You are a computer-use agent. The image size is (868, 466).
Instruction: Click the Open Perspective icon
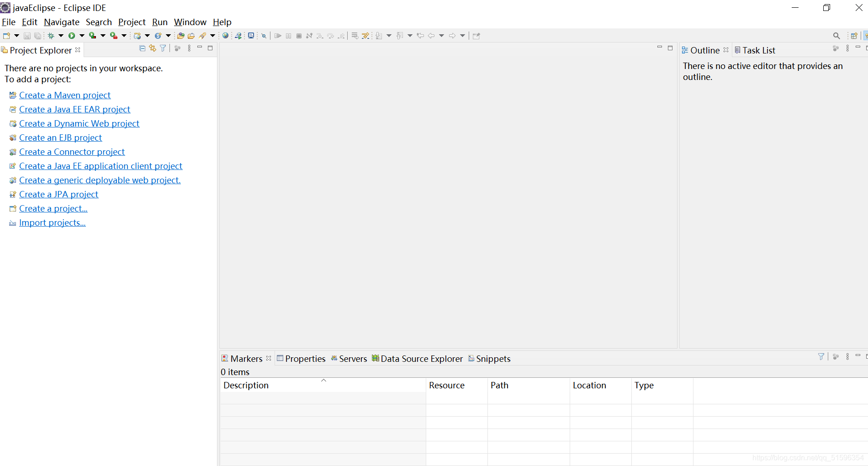tap(854, 36)
